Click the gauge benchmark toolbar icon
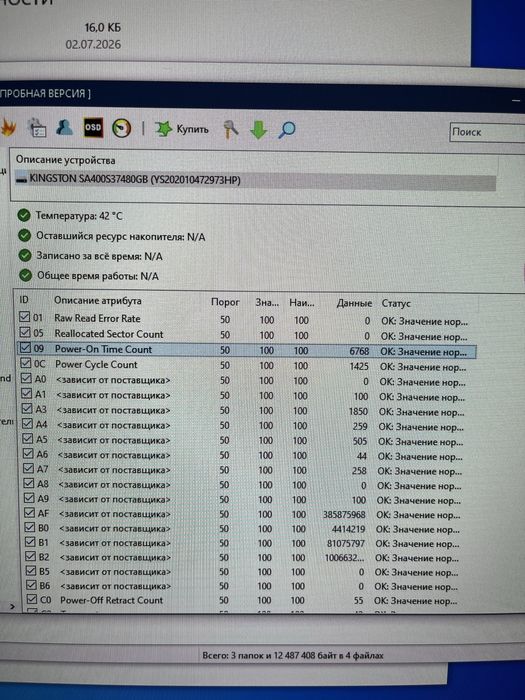The height and width of the screenshot is (700, 525). 121,129
